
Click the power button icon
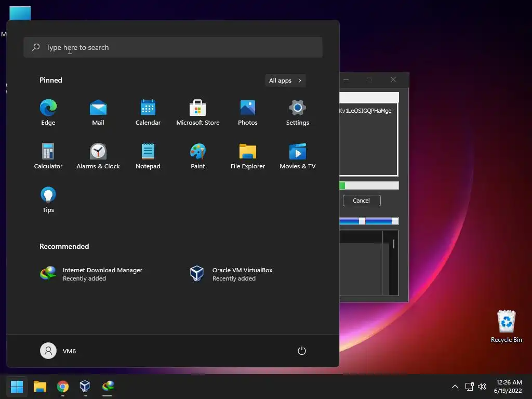tap(302, 351)
